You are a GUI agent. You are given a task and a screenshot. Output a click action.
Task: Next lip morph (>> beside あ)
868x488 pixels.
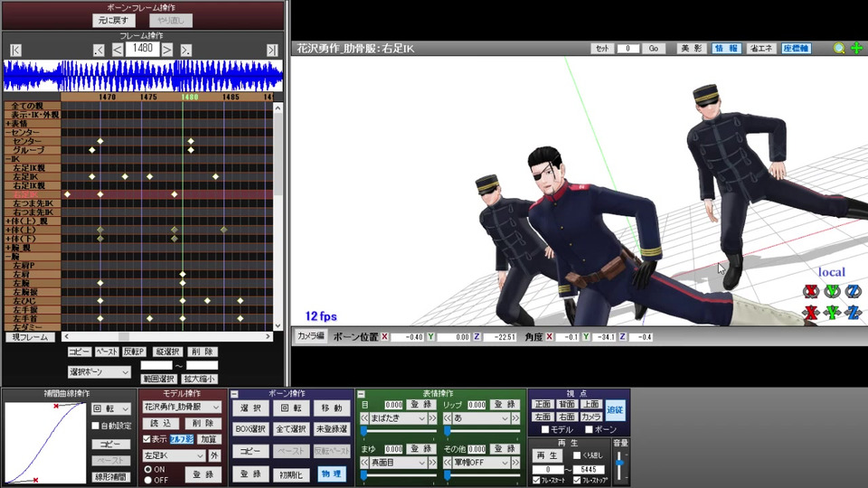point(515,418)
